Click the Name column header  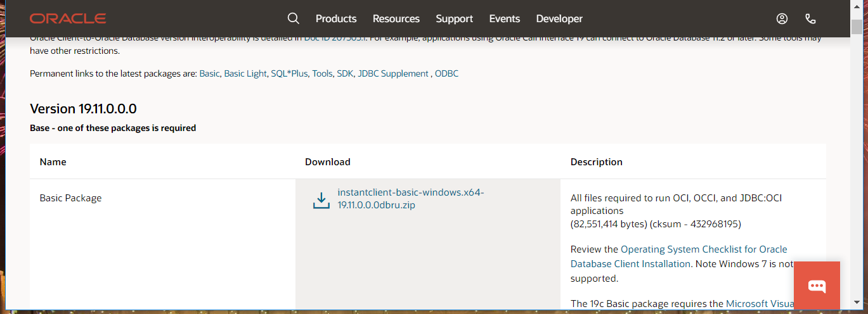[x=53, y=161]
